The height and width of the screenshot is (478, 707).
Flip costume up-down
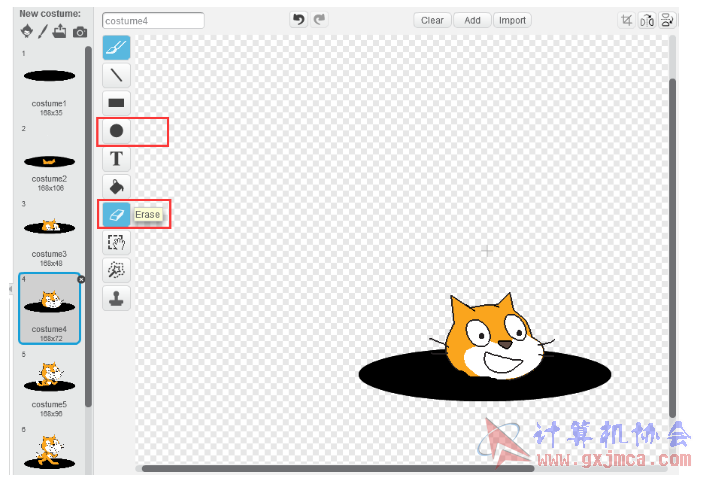[x=667, y=20]
